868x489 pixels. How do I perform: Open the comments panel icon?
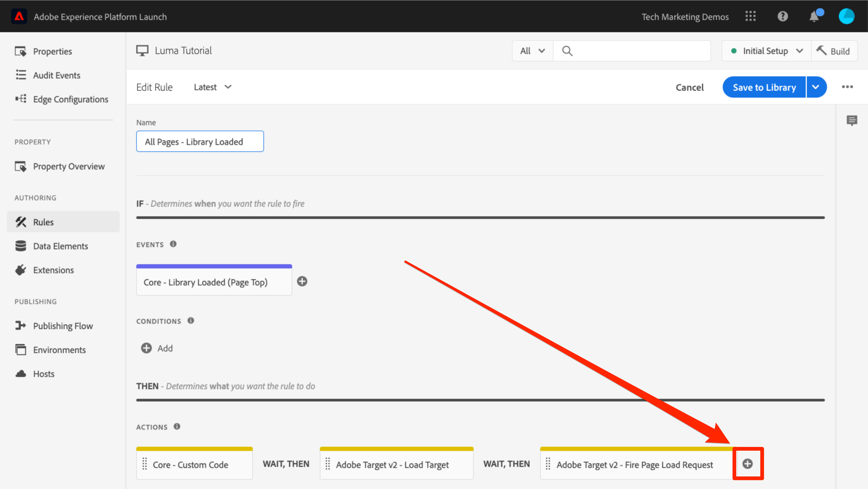pyautogui.click(x=852, y=120)
